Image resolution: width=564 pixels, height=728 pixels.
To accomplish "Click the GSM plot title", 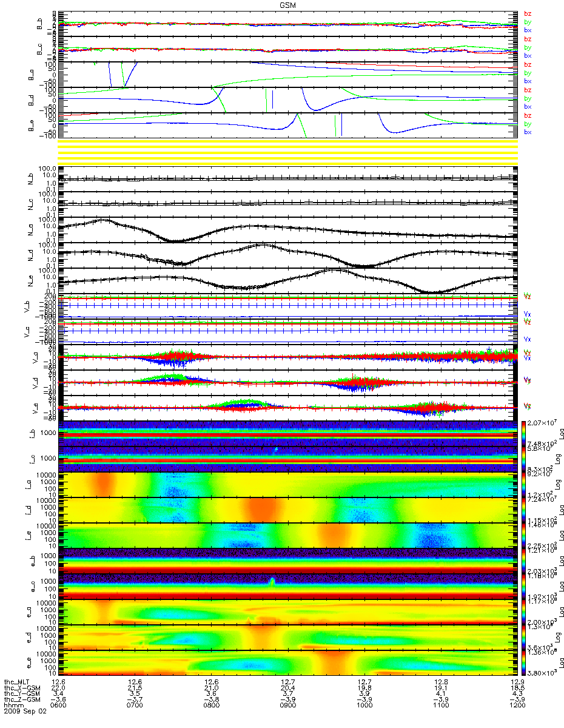I will pyautogui.click(x=287, y=5).
